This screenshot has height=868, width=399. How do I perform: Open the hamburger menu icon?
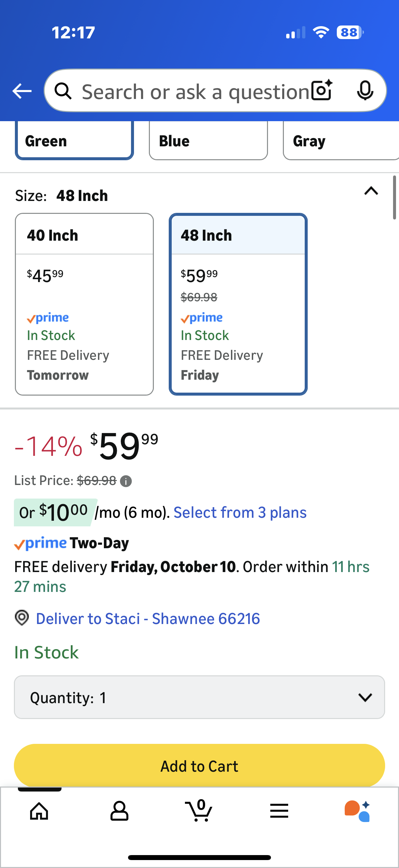(279, 811)
